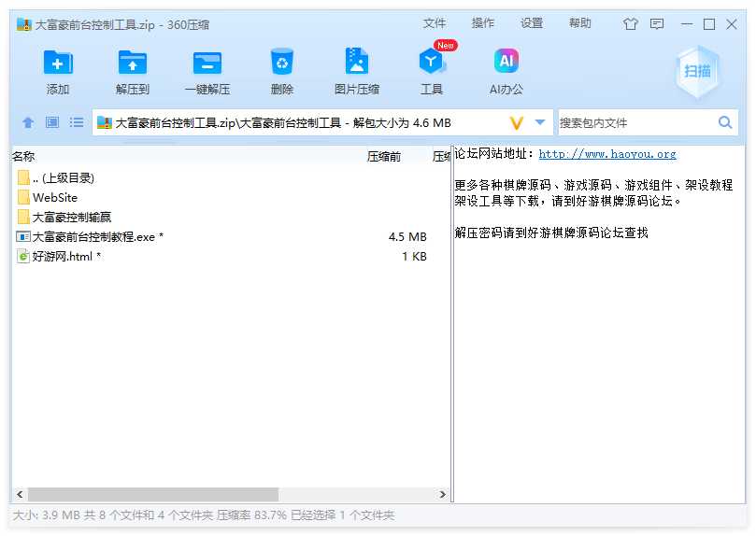Click the feedback message icon in the title bar

click(657, 24)
